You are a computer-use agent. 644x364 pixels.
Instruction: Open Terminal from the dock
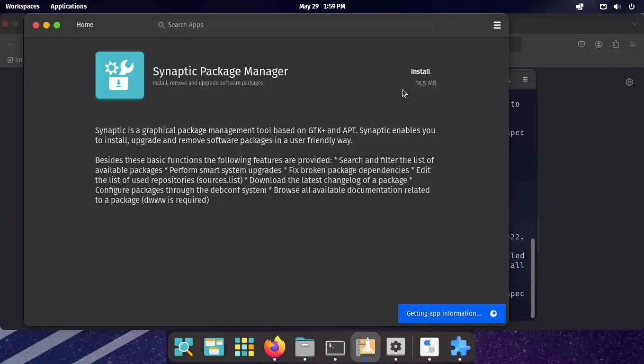pos(335,347)
